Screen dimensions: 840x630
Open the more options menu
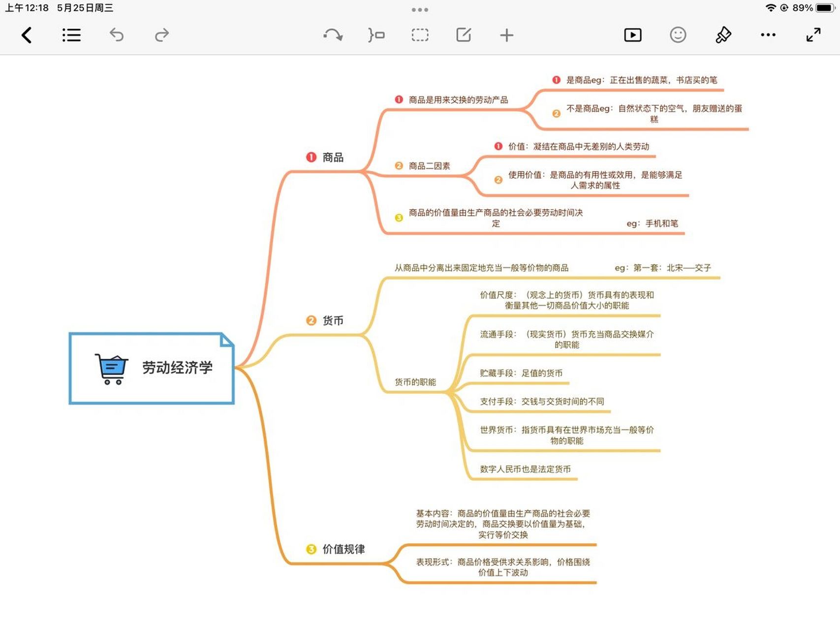[768, 35]
